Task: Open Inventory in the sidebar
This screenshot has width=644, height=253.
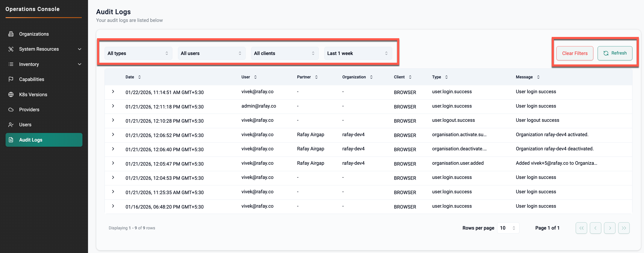Action: [44, 64]
